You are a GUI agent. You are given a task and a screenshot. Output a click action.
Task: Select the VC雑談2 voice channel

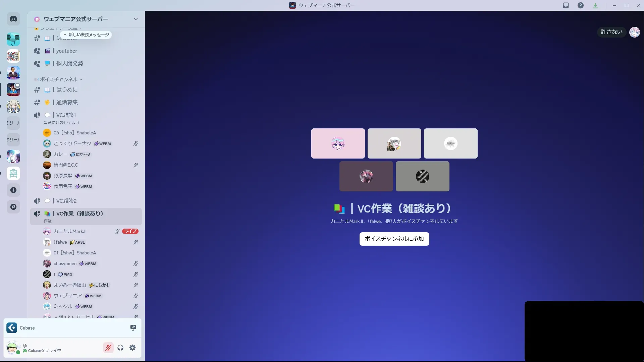(x=66, y=201)
